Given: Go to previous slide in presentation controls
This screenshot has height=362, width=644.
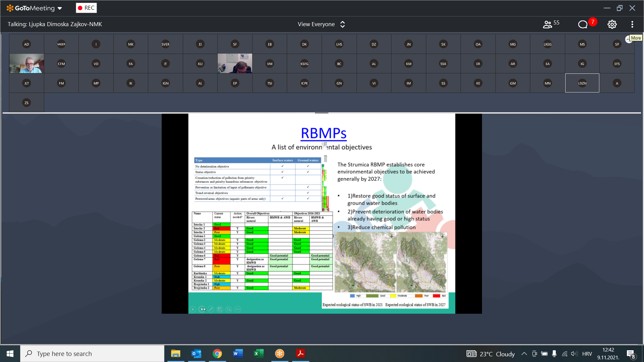Looking at the screenshot, I should (x=193, y=309).
